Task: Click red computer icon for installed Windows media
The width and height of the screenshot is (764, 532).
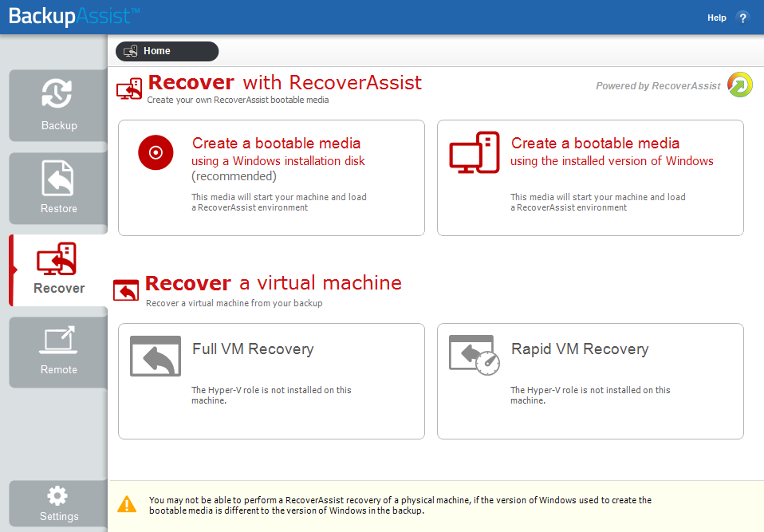Action: (x=475, y=152)
